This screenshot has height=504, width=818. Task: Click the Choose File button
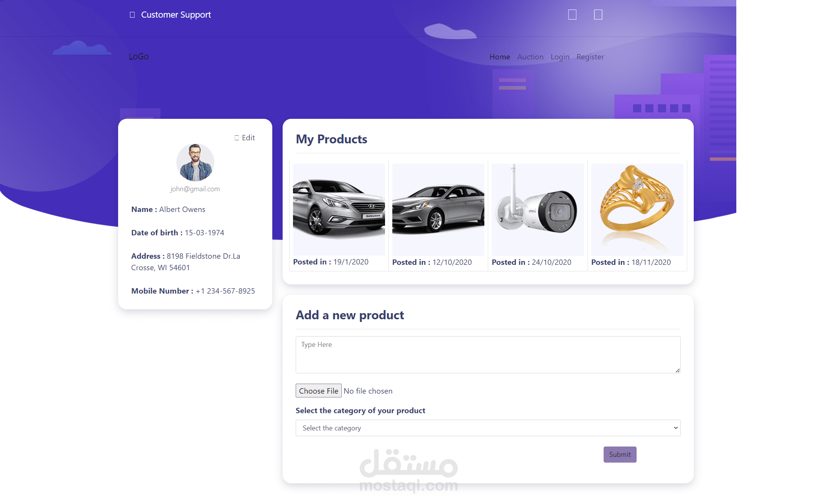pos(318,391)
